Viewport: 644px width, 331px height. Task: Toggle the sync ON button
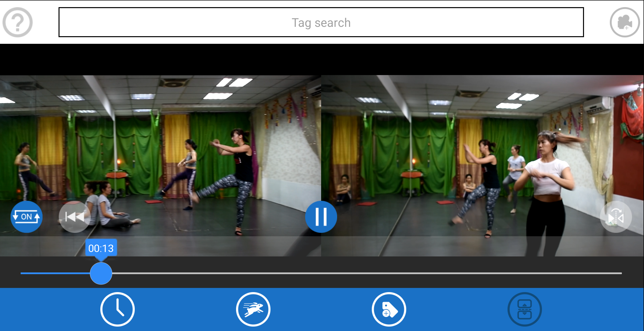coord(27,217)
